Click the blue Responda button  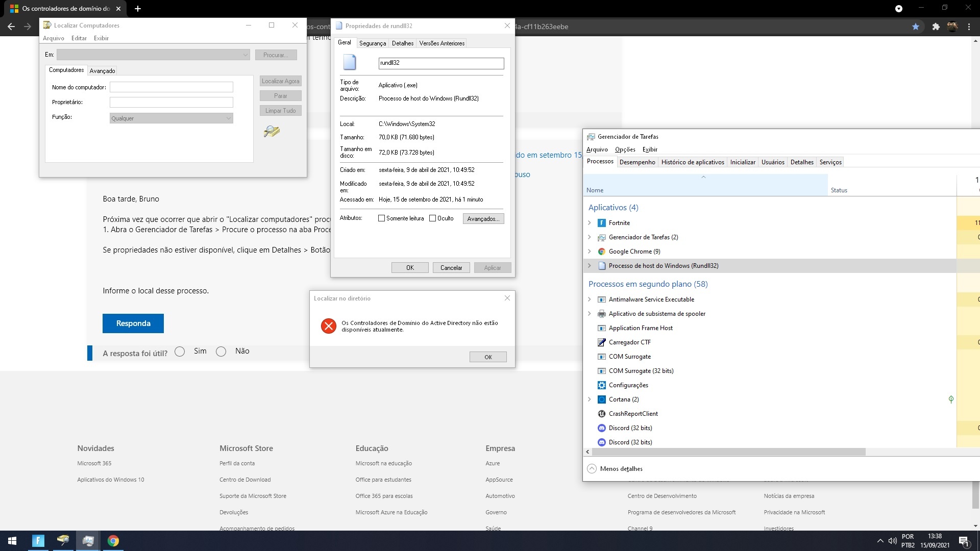[133, 323]
